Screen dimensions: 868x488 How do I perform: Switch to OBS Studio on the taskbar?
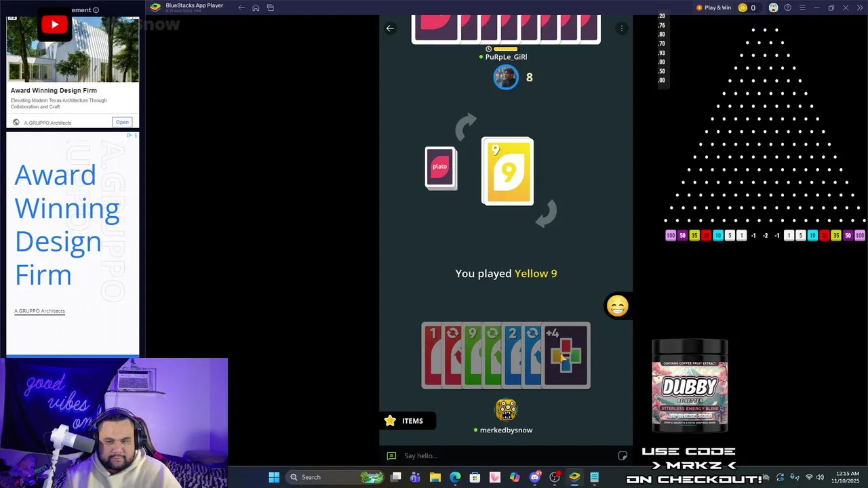click(555, 477)
